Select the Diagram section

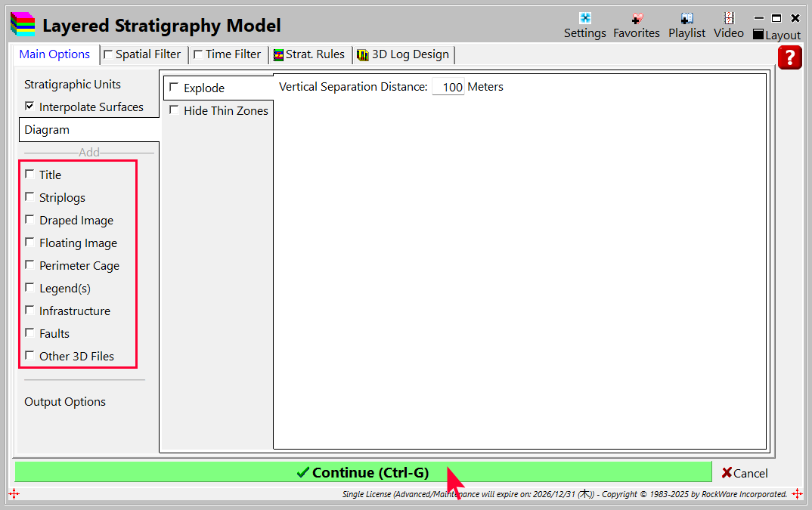coord(47,130)
